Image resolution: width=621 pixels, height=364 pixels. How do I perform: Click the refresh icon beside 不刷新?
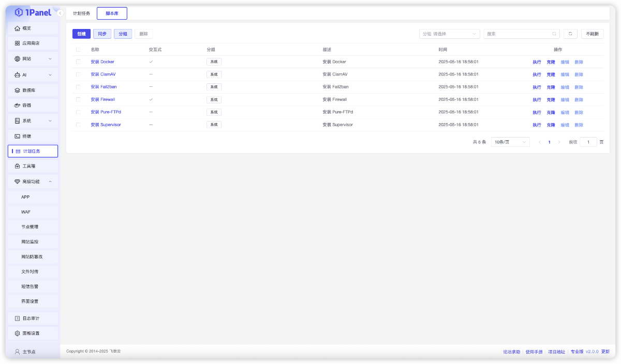point(570,33)
